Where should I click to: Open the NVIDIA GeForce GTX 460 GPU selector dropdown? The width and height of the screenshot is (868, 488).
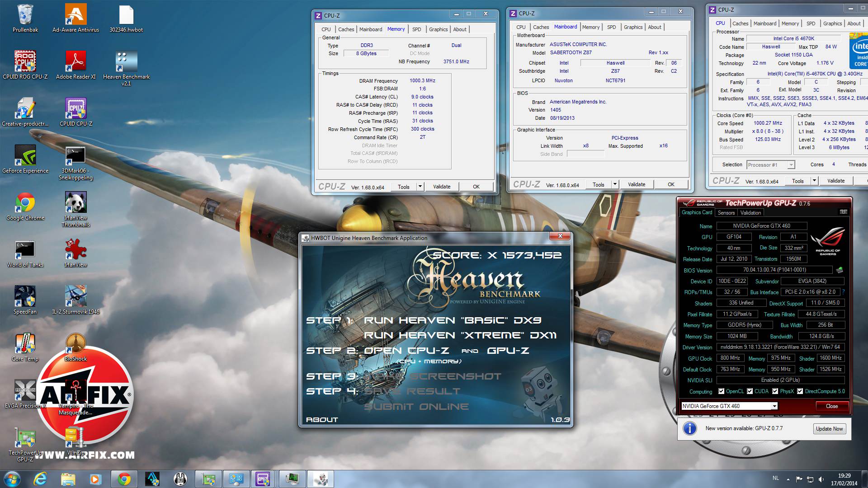(x=774, y=406)
